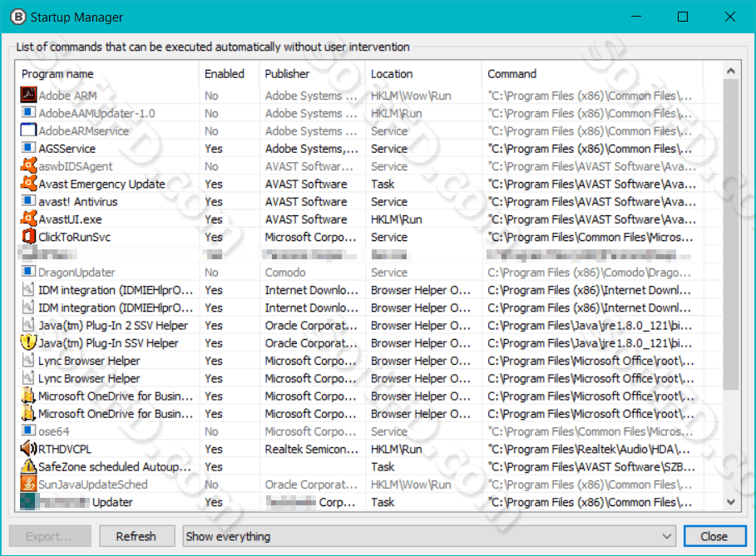This screenshot has height=556, width=756.
Task: Select "Yes" in the ClickToRunSvc row
Action: coord(214,237)
